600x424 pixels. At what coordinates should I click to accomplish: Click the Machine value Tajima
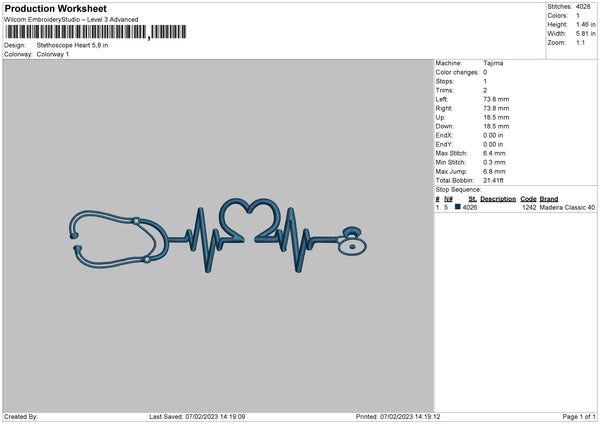coord(493,63)
